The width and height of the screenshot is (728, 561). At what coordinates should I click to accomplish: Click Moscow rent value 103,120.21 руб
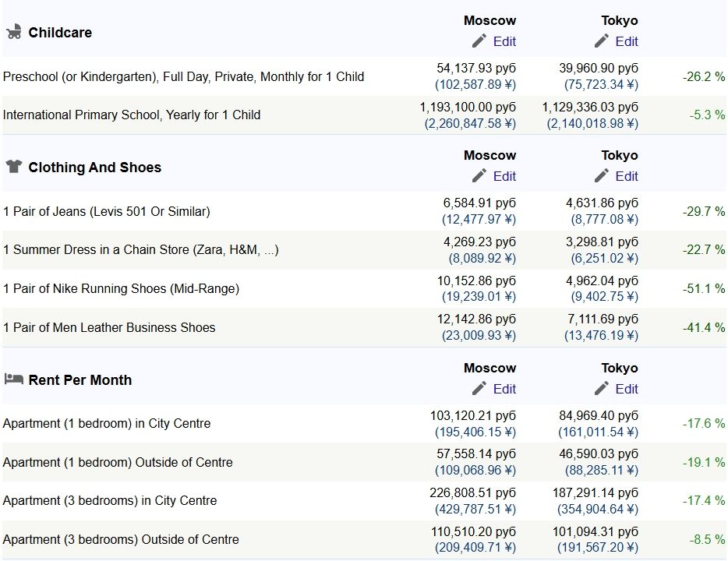coord(473,416)
